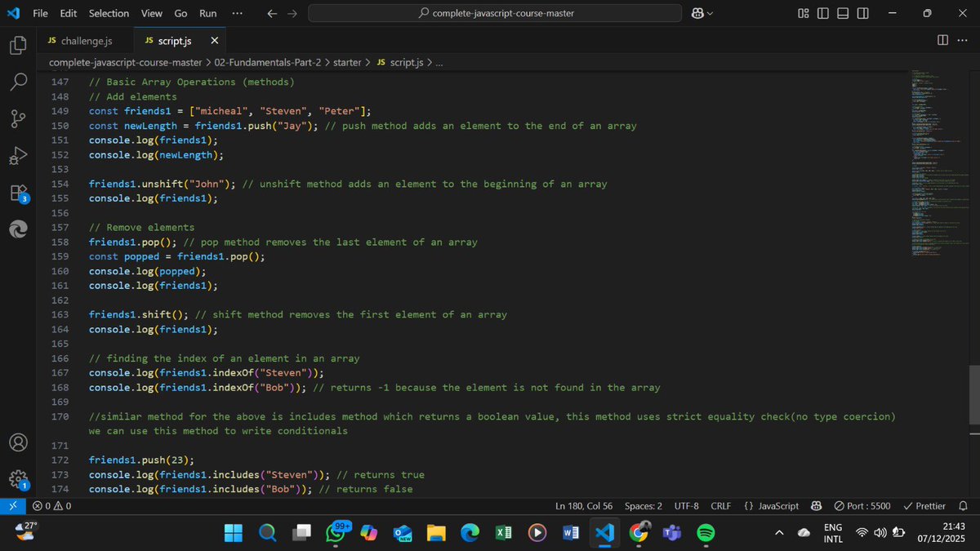Change indentation via Spaces: 2
The height and width of the screenshot is (551, 980).
(x=644, y=506)
